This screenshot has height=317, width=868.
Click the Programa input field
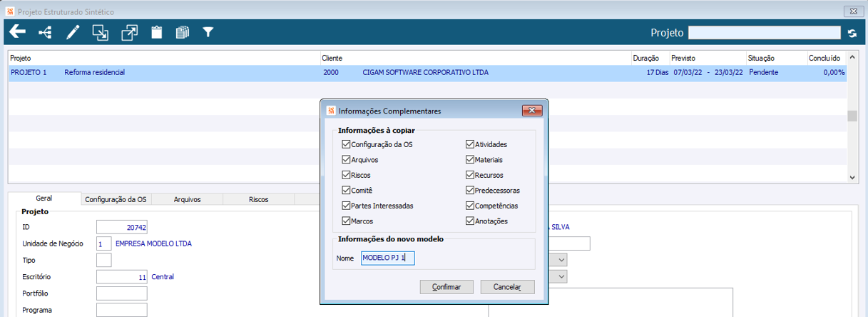coord(122,310)
